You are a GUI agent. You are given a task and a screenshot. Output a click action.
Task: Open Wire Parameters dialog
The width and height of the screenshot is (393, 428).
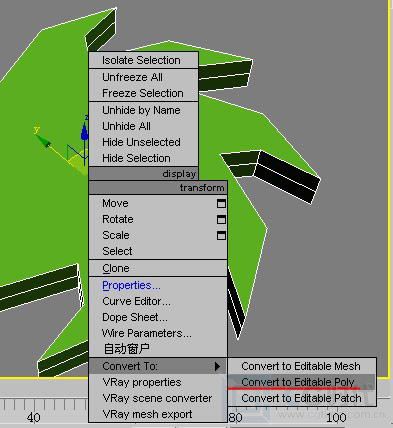158,334
